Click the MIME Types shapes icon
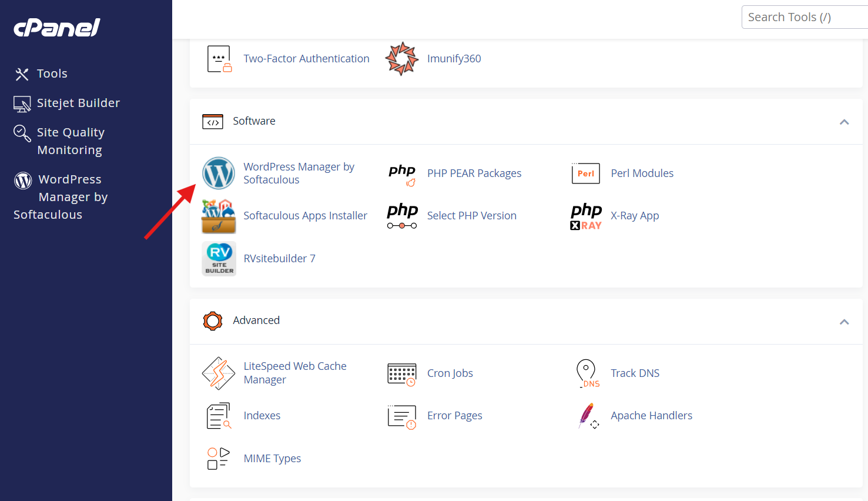The height and width of the screenshot is (501, 868). [219, 459]
